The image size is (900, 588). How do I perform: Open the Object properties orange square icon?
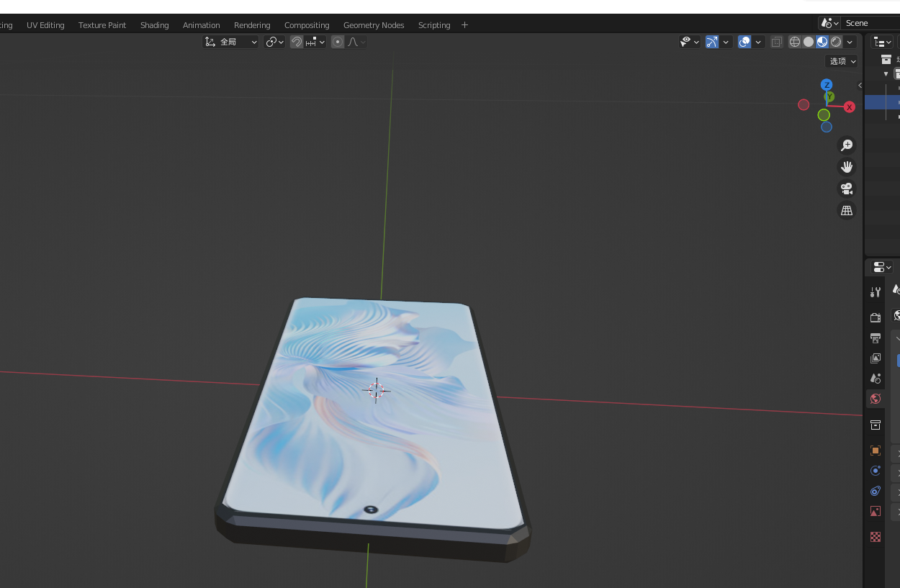point(876,451)
